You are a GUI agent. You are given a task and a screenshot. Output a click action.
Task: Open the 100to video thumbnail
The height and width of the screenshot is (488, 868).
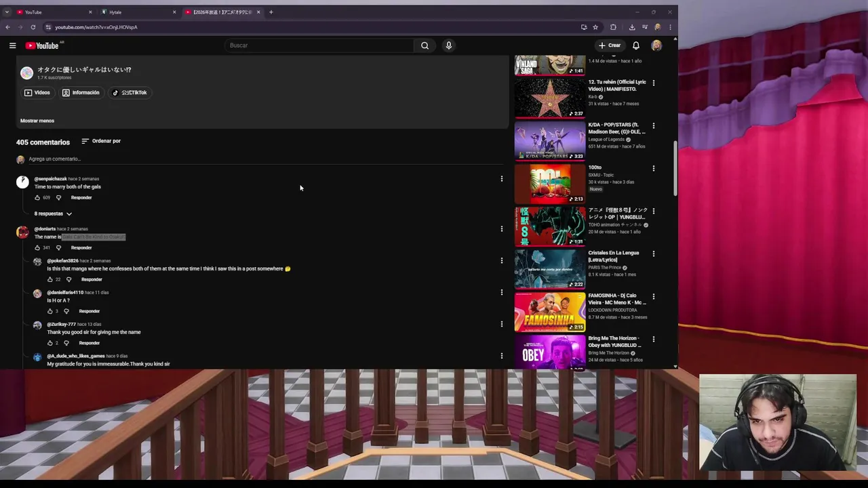tap(550, 184)
